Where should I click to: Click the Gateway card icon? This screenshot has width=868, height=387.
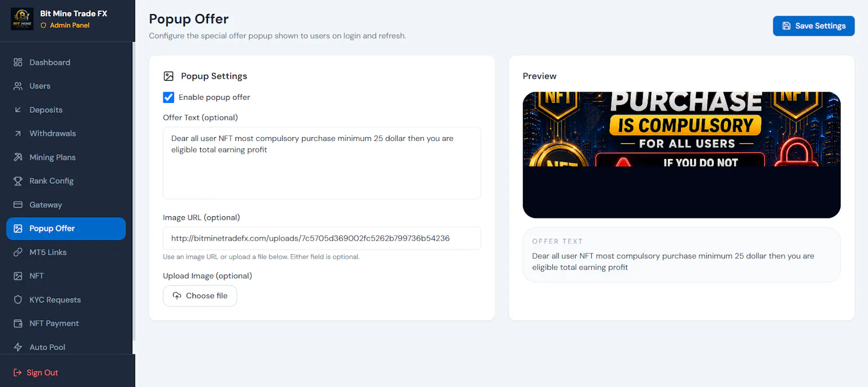click(x=18, y=205)
